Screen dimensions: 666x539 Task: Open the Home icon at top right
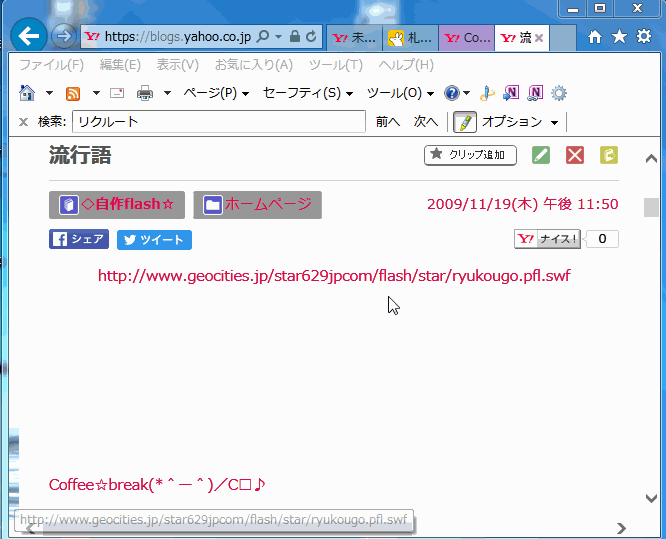tap(595, 37)
